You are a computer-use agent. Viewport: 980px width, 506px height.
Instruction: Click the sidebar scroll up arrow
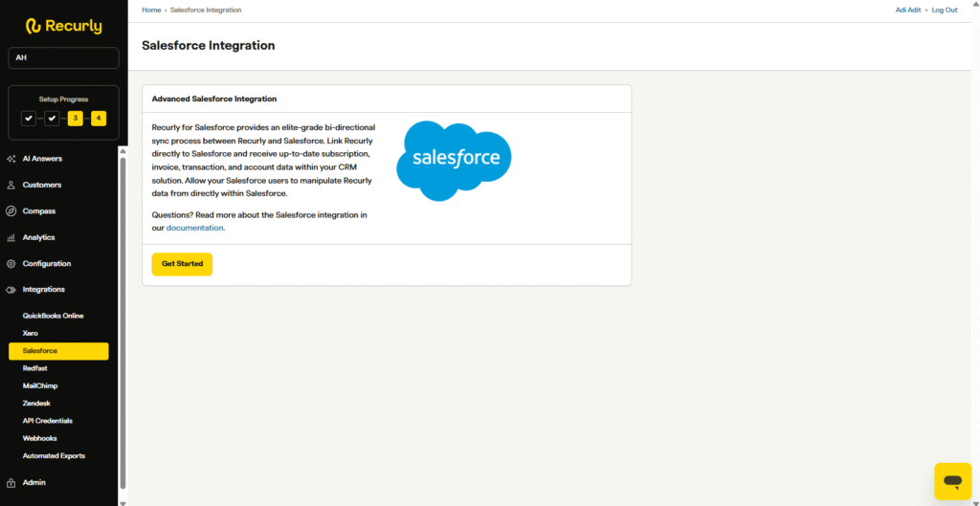point(122,151)
